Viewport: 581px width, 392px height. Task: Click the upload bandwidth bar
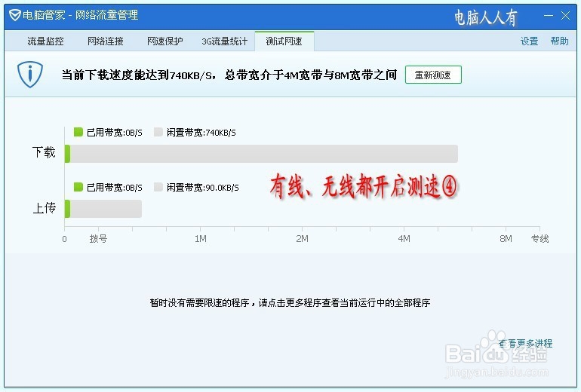103,209
